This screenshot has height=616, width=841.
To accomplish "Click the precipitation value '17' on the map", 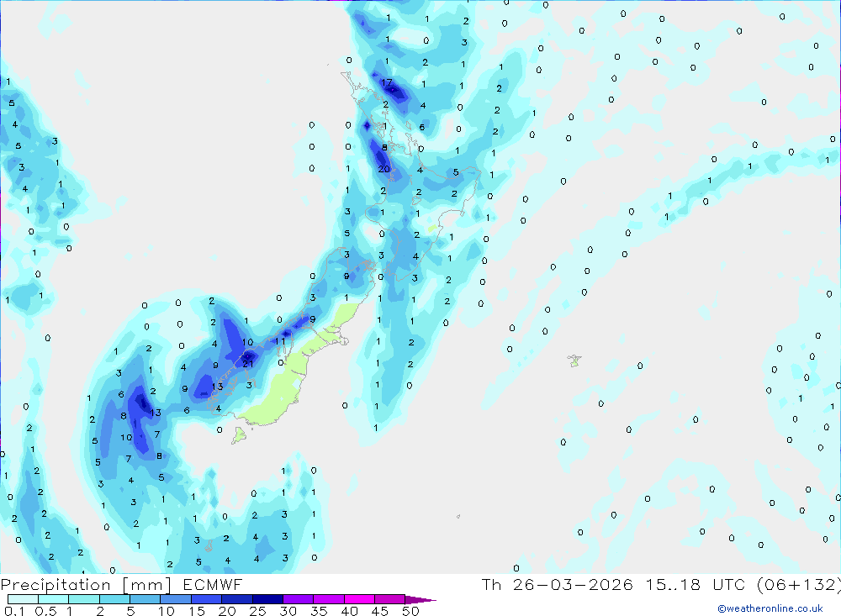I will 387,82.
